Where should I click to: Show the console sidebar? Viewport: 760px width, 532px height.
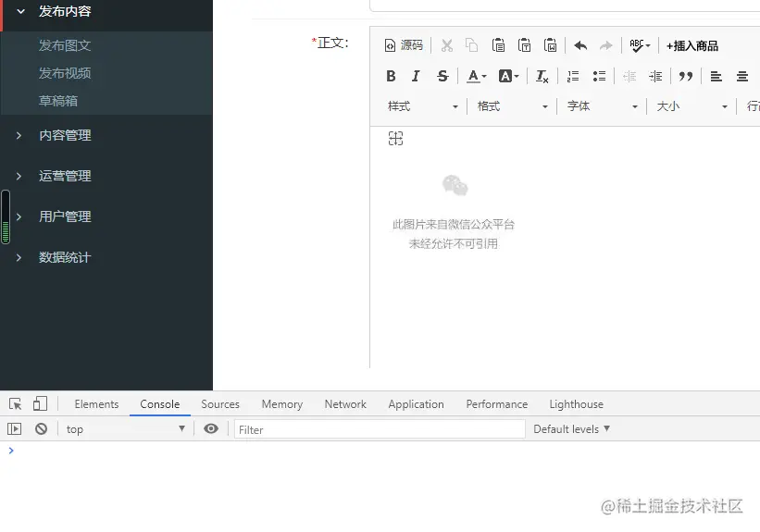pyautogui.click(x=14, y=428)
